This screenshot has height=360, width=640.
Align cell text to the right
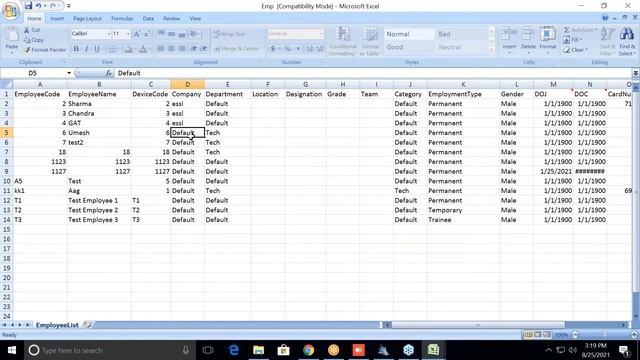(182, 49)
